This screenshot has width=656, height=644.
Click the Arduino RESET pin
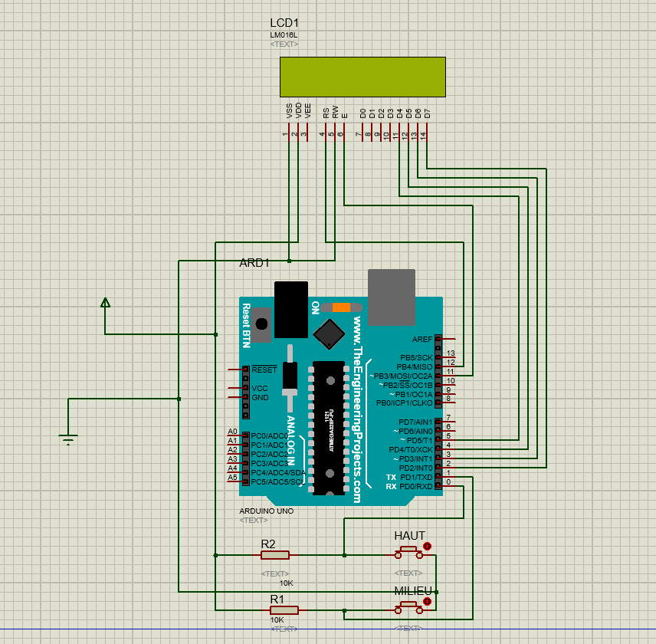(x=238, y=370)
